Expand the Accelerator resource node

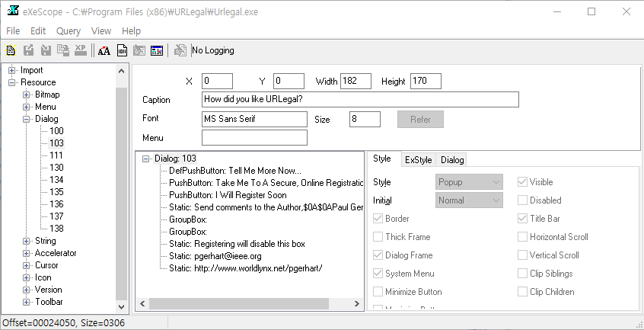[27, 253]
